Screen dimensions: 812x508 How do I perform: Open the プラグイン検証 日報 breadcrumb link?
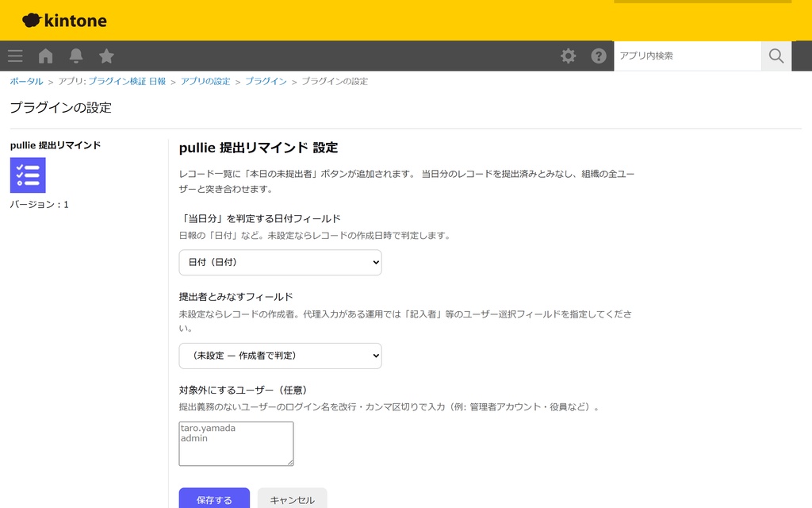click(x=127, y=82)
